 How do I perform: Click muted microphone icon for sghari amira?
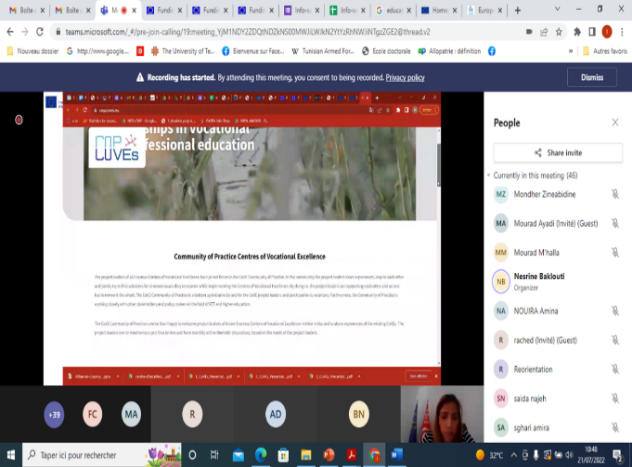(615, 428)
